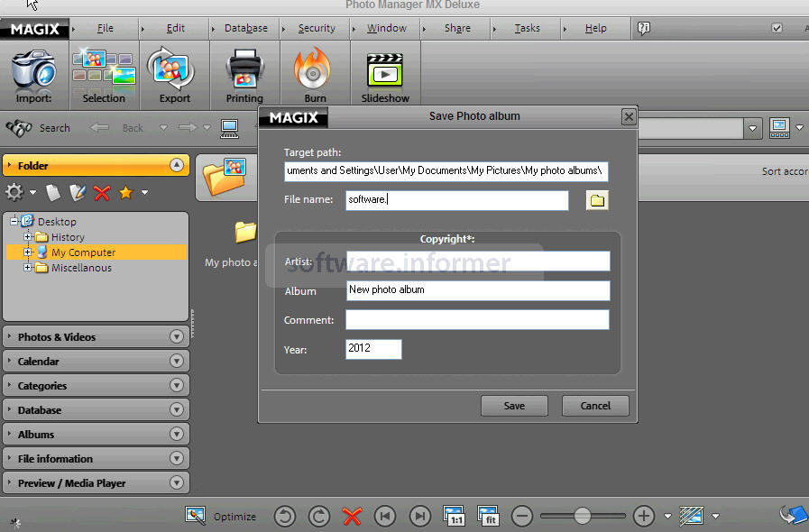Image resolution: width=809 pixels, height=532 pixels.
Task: Go Back using the left arrow
Action: [x=99, y=127]
